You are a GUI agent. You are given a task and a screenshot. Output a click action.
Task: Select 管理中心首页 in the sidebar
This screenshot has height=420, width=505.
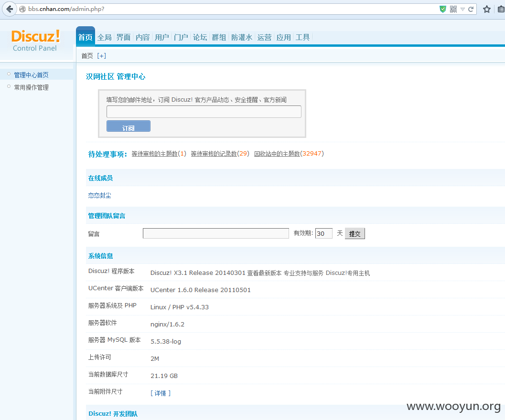tap(31, 75)
